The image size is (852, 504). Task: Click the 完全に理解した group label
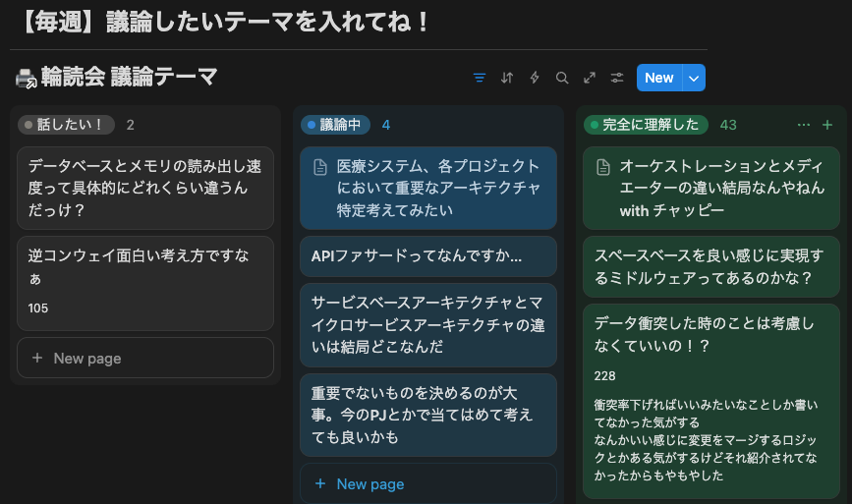(646, 125)
